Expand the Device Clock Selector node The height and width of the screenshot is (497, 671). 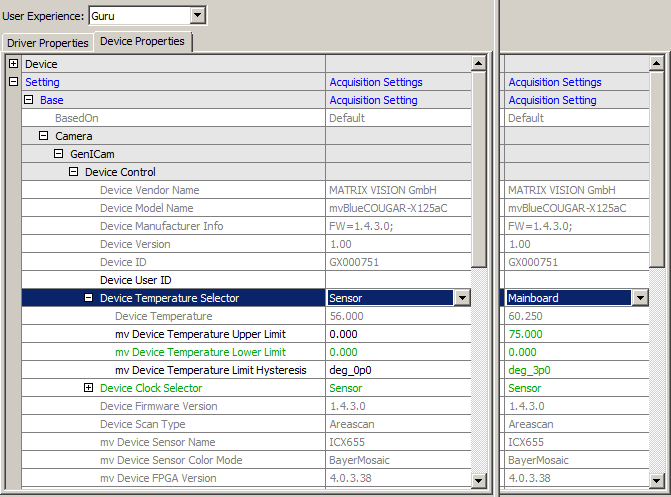[x=89, y=388]
